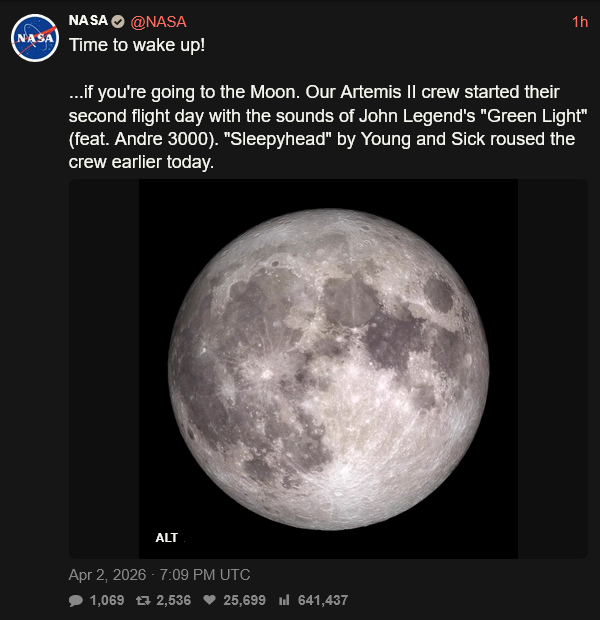Open the NASA profile avatar logo
The image size is (600, 620).
(35, 38)
